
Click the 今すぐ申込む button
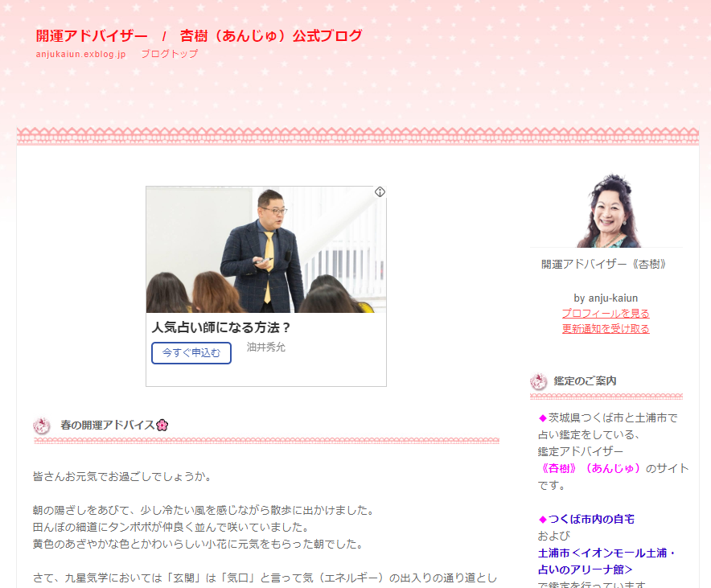pyautogui.click(x=191, y=352)
